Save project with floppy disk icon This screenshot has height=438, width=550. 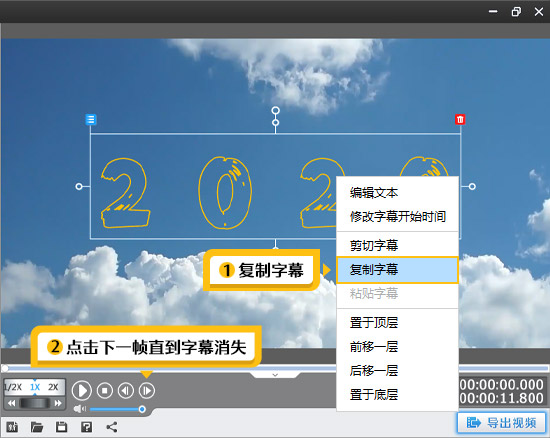[x=61, y=427]
